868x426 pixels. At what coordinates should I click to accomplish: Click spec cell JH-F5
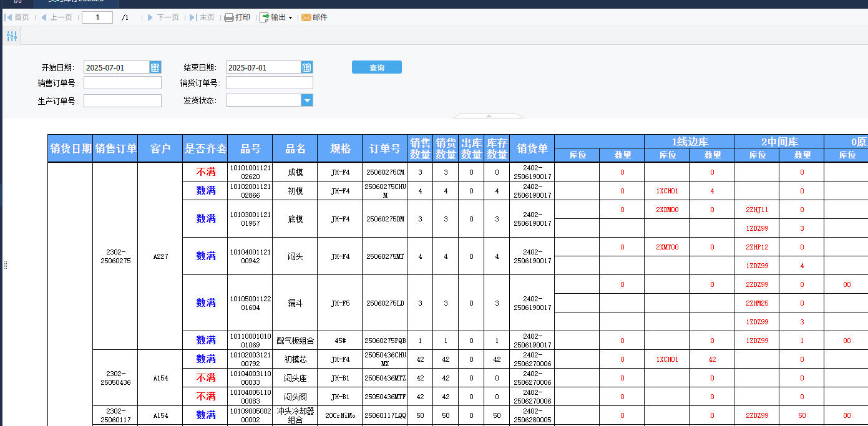point(340,303)
